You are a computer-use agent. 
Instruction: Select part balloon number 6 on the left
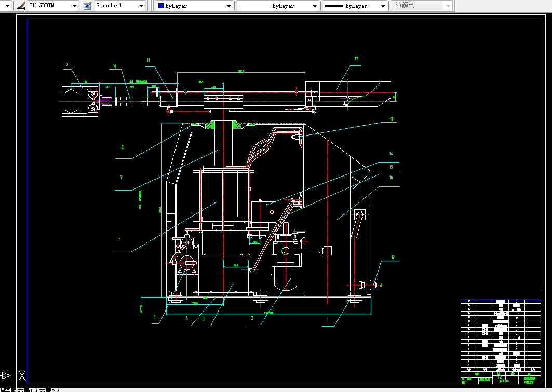click(119, 239)
